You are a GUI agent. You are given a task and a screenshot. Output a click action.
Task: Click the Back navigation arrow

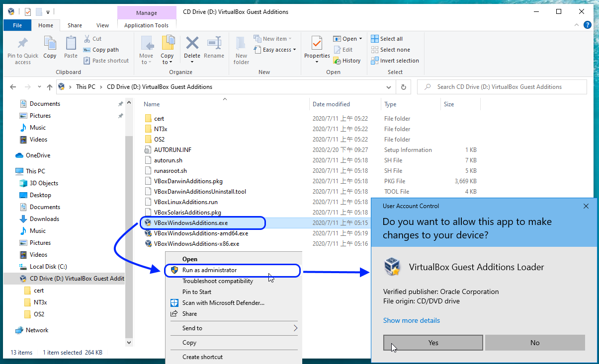13,87
